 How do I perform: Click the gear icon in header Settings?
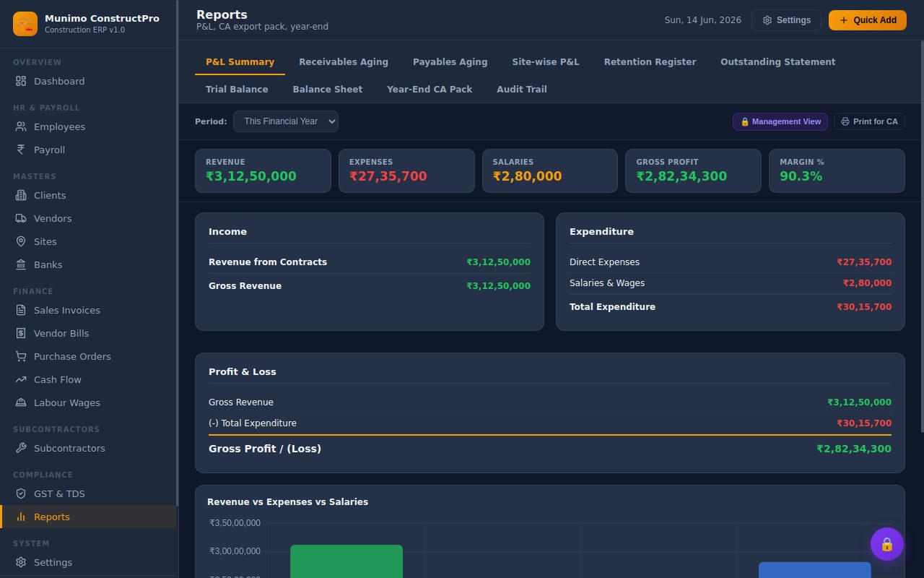[767, 20]
